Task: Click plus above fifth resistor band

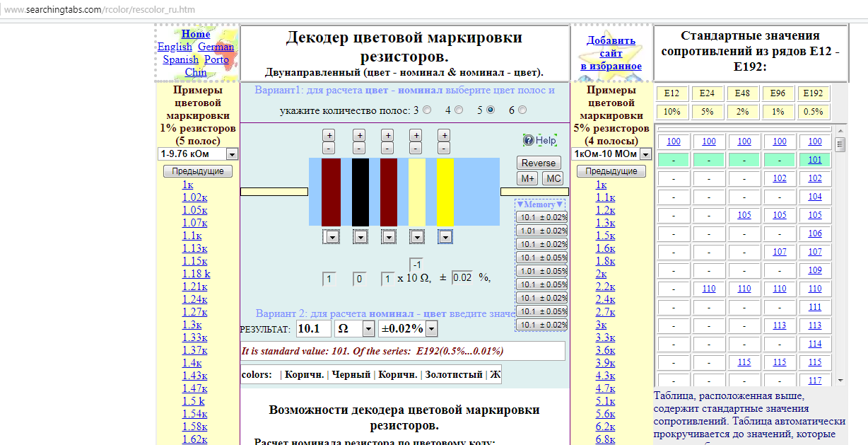Action: [444, 135]
